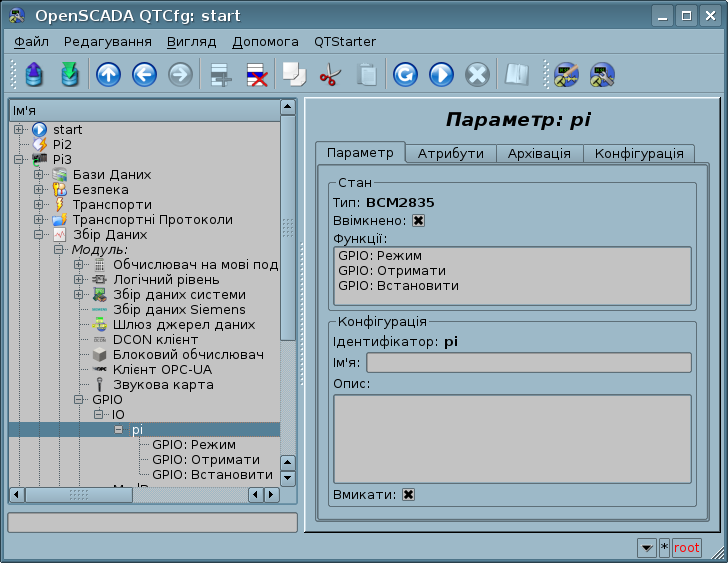Navigate back with the left arrow icon
Screen dimensions: 728x563
coord(144,75)
